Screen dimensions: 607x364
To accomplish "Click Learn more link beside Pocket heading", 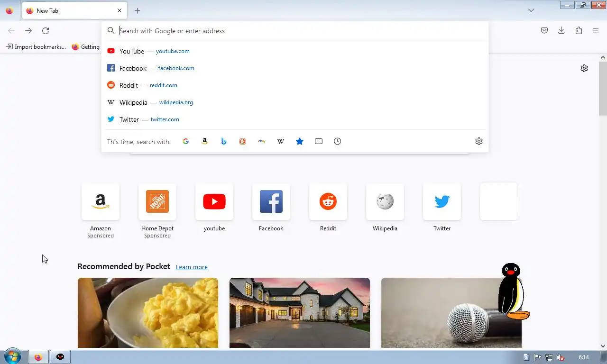I will [x=192, y=267].
